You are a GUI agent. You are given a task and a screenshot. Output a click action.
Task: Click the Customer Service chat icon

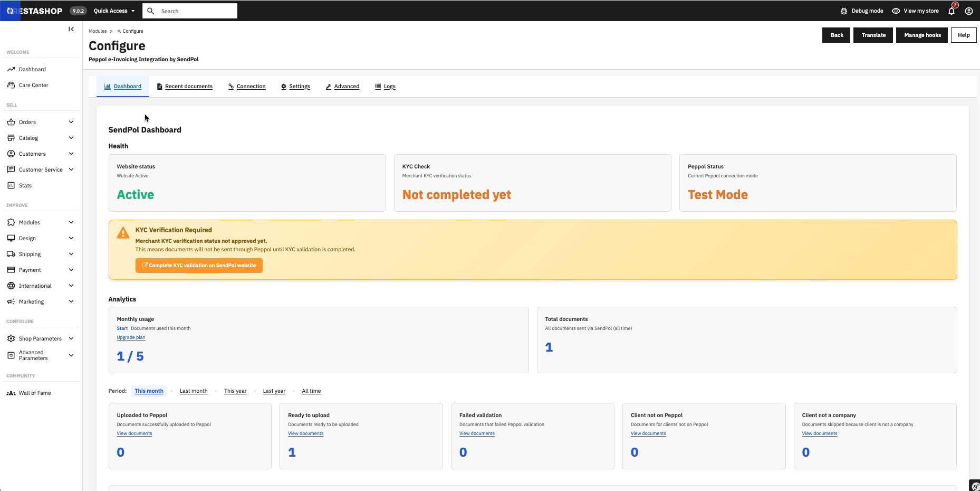(x=11, y=169)
